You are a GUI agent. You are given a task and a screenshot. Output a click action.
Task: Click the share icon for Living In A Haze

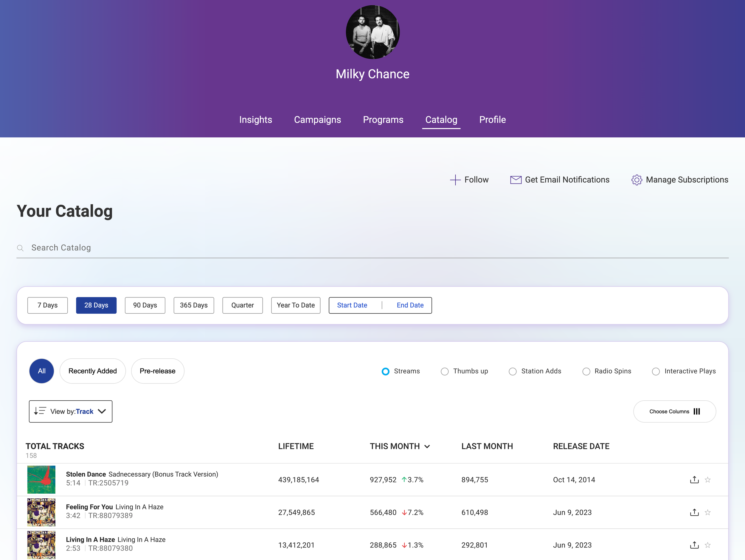coord(694,545)
